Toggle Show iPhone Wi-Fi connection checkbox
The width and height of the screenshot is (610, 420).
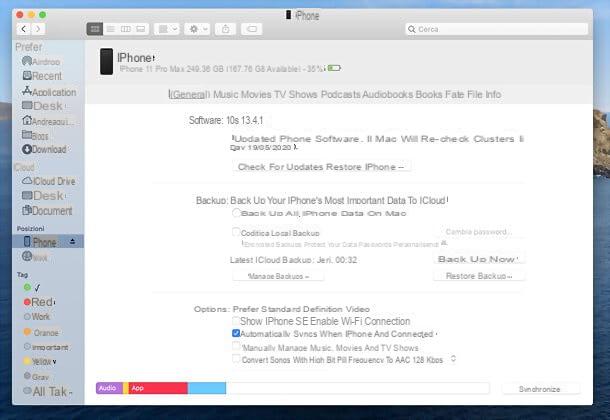(236, 321)
